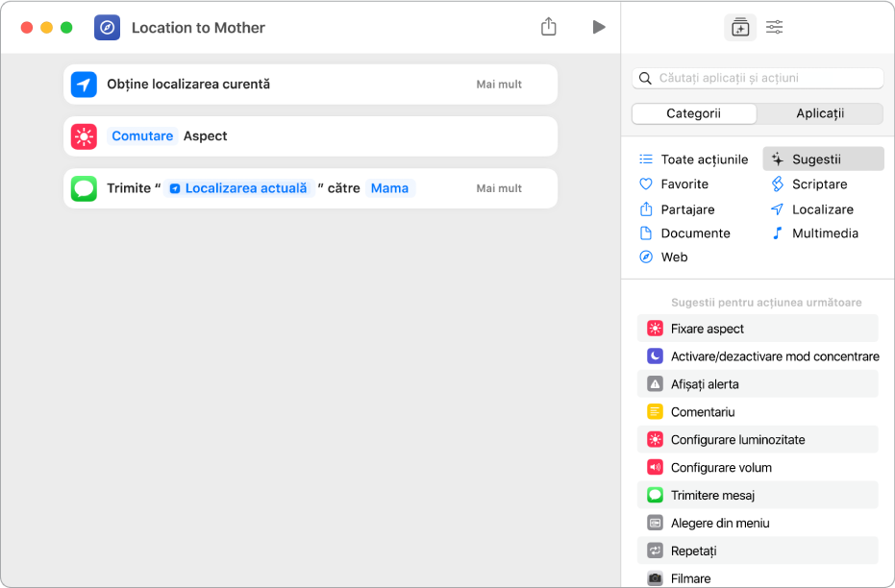The height and width of the screenshot is (588, 895).
Task: Open the action library panel icon
Action: (739, 28)
